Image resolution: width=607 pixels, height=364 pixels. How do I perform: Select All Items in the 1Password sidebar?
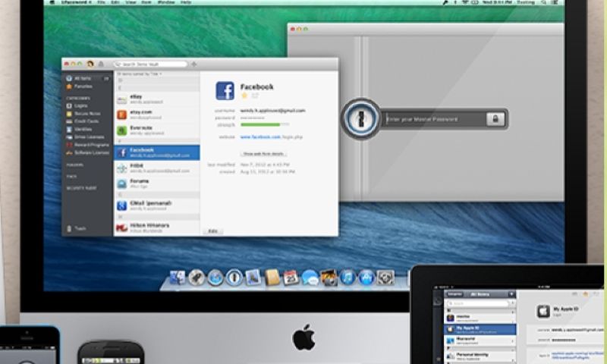87,79
